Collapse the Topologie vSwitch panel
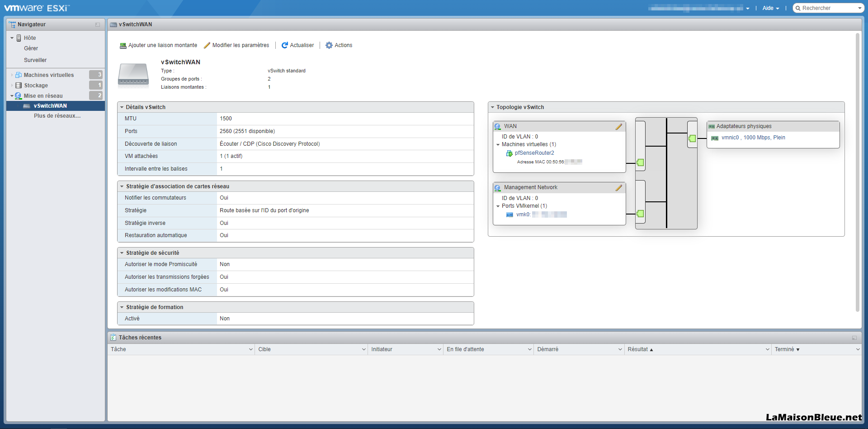868x429 pixels. click(x=492, y=107)
